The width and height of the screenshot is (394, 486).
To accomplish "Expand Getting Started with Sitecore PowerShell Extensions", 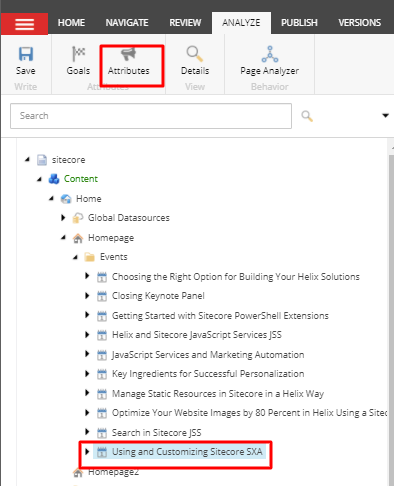I will [87, 315].
